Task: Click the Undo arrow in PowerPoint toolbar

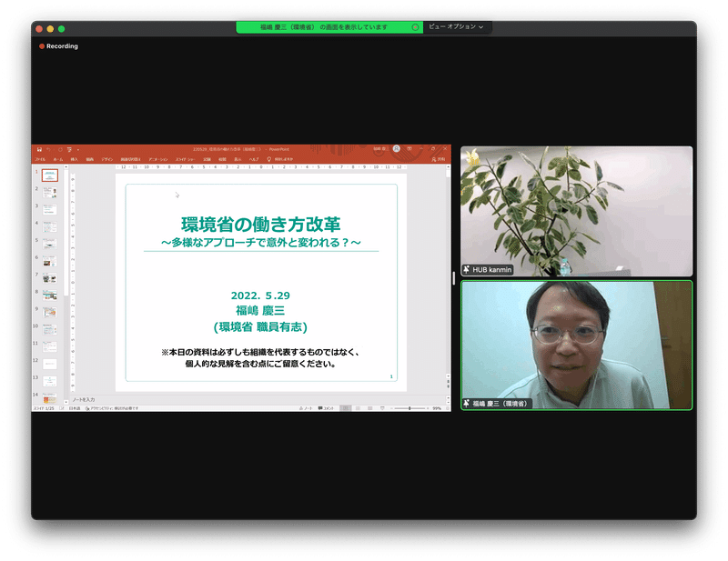Action: tap(48, 149)
